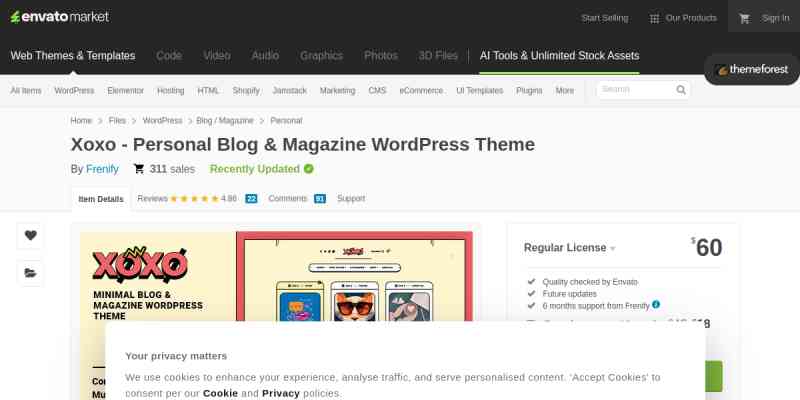Open the Cookie policy link

[220, 393]
